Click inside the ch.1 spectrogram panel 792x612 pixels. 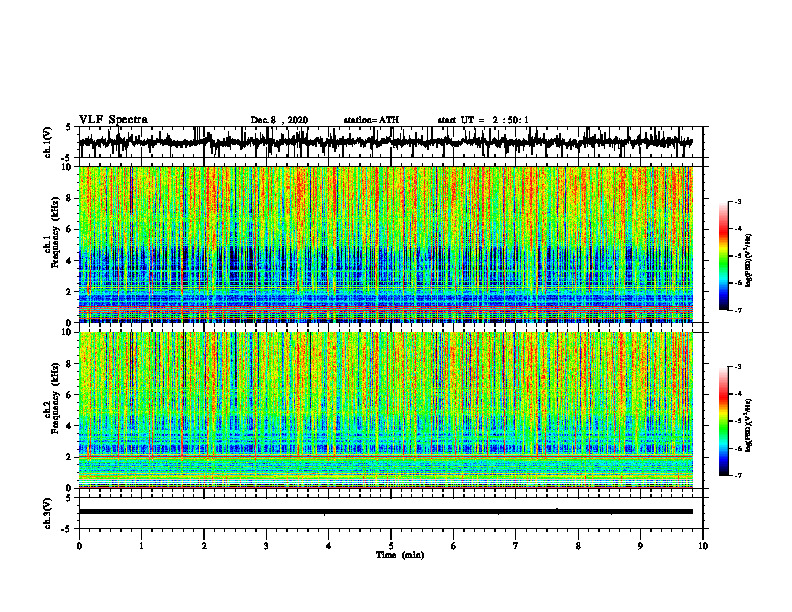click(x=386, y=244)
